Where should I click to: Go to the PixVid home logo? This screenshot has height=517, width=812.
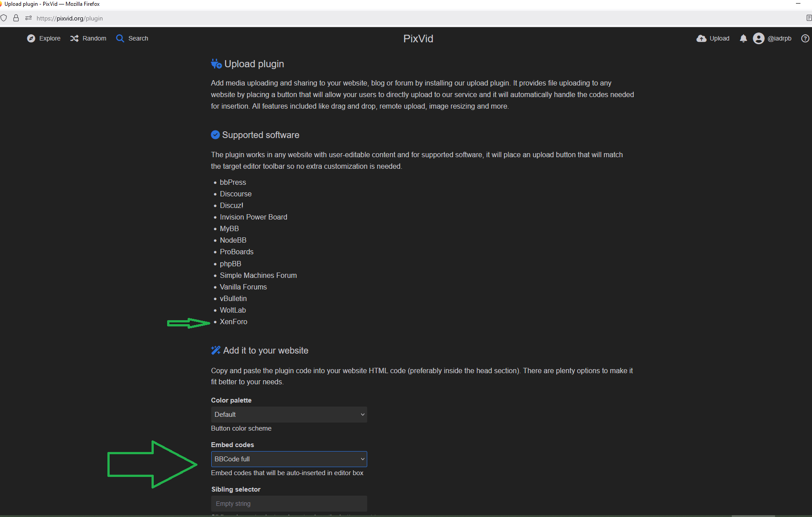pyautogui.click(x=418, y=39)
